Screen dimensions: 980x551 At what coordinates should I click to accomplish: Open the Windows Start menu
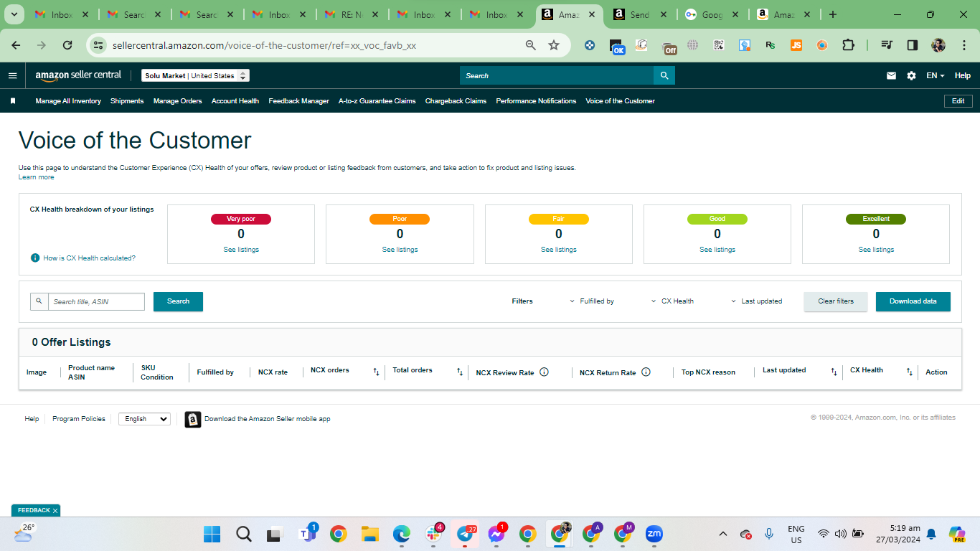point(212,534)
